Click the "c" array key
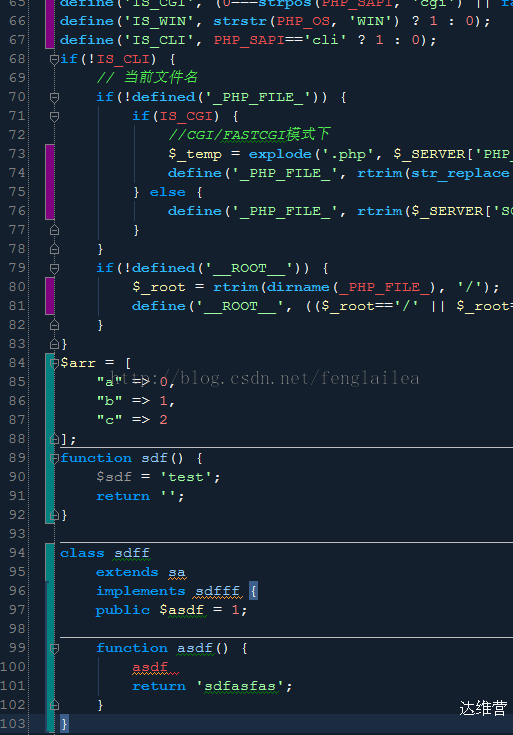513x735 pixels. 110,420
